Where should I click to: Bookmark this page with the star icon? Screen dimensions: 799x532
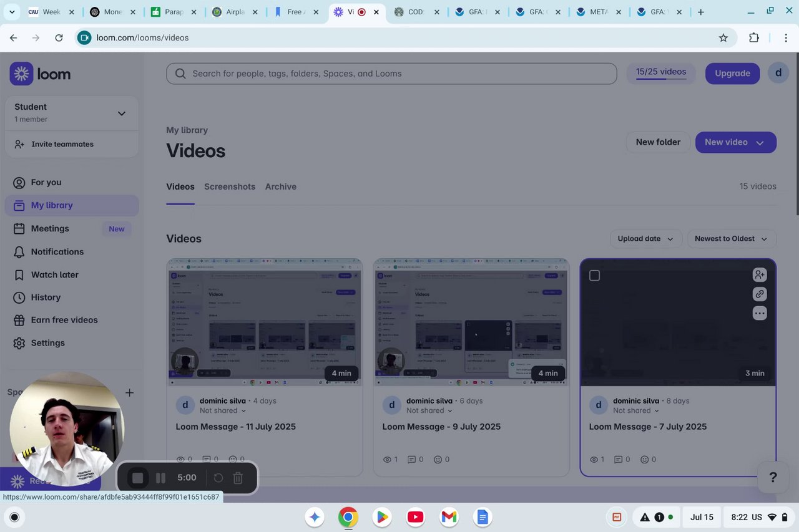point(723,37)
